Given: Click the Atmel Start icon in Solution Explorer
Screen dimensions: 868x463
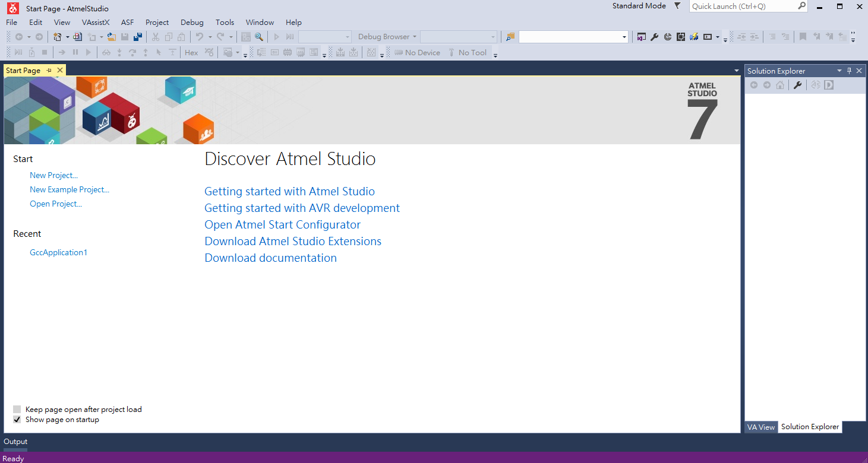Looking at the screenshot, I should tap(816, 85).
